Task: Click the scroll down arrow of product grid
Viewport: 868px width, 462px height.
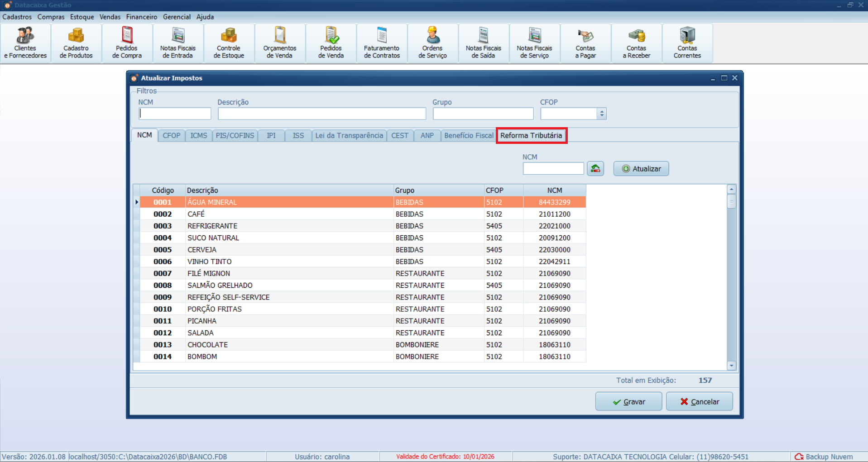Action: (731, 366)
